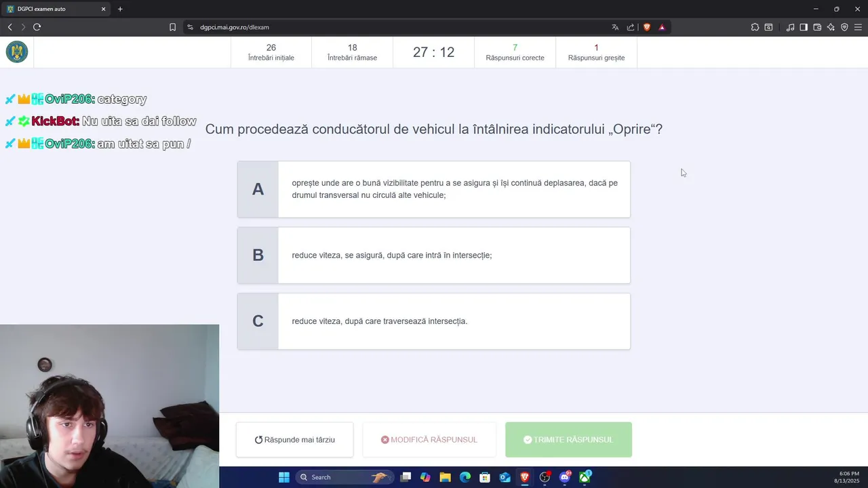This screenshot has height=488, width=868.
Task: Open the extensions puzzle icon
Action: pos(755,27)
